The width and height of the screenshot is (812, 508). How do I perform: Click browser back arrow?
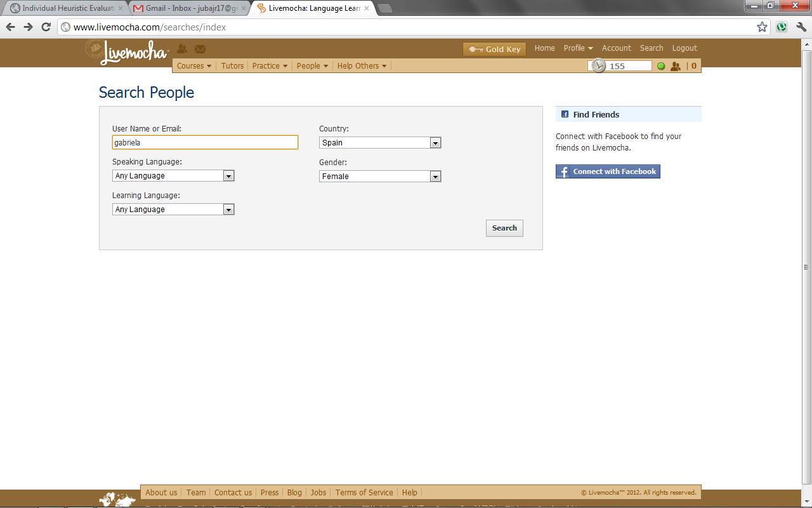(11, 27)
